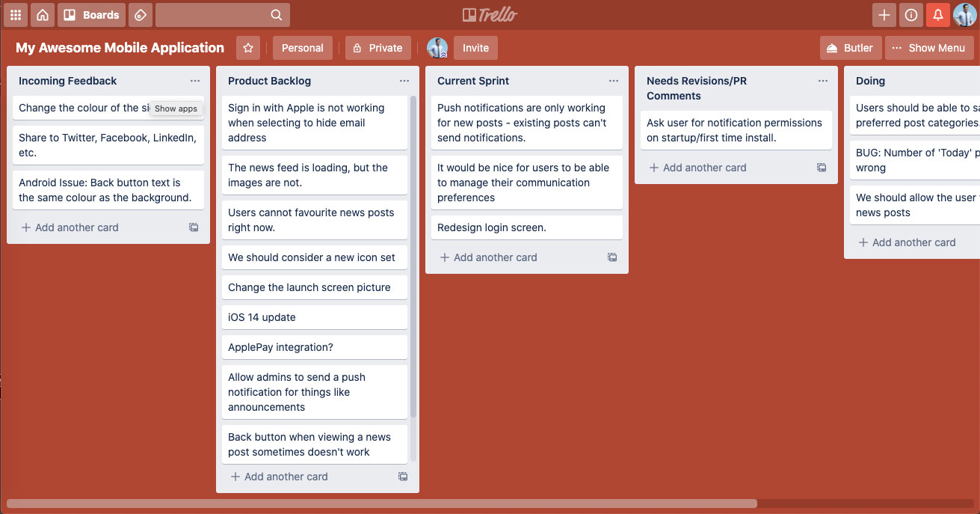The width and height of the screenshot is (980, 514).
Task: Open Allow admins to send push notification card
Action: [315, 392]
